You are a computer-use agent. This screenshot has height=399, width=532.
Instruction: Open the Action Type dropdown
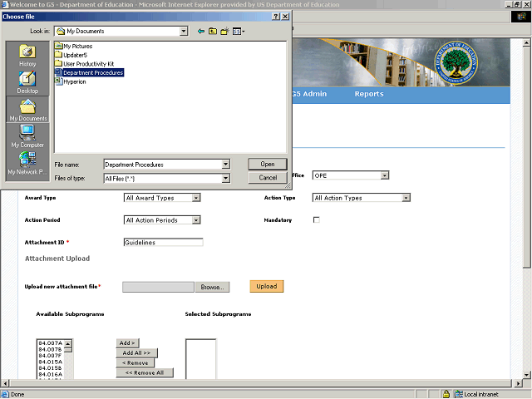[362, 198]
